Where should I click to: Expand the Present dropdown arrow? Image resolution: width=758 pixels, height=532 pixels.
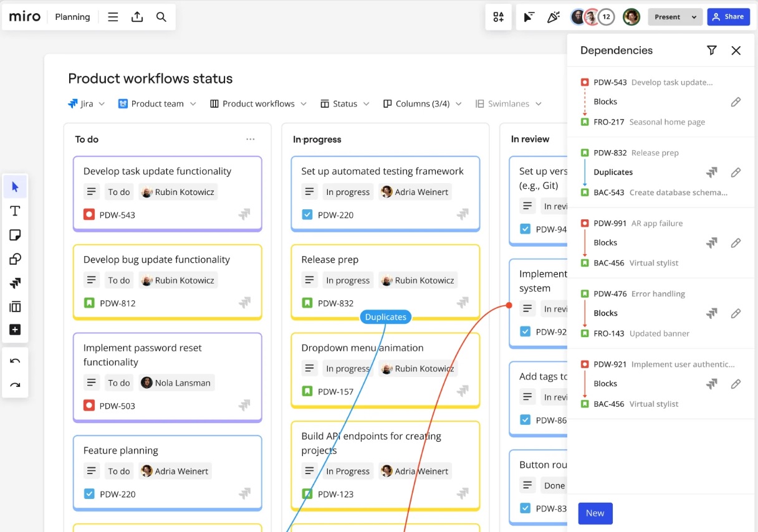pos(694,17)
